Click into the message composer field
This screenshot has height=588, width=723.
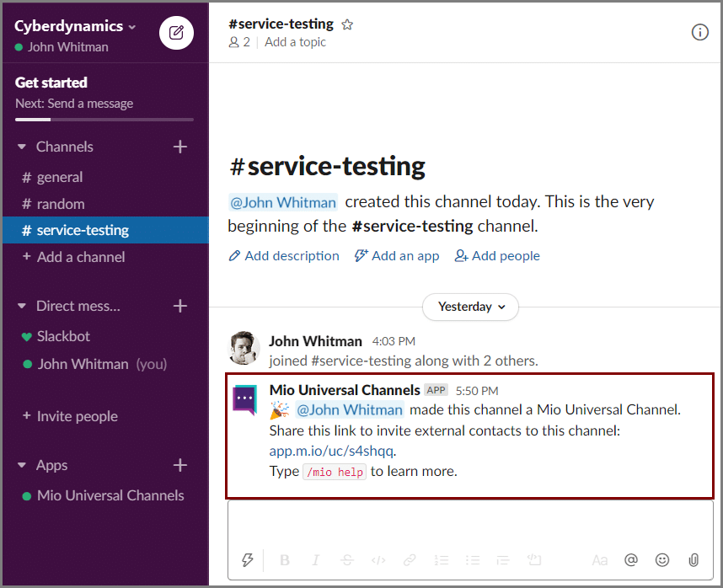click(470, 525)
